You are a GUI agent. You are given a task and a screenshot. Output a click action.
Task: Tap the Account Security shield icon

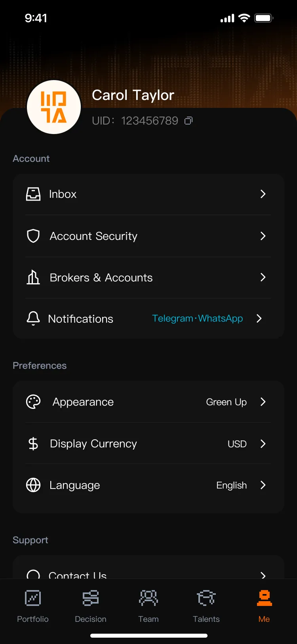(33, 236)
